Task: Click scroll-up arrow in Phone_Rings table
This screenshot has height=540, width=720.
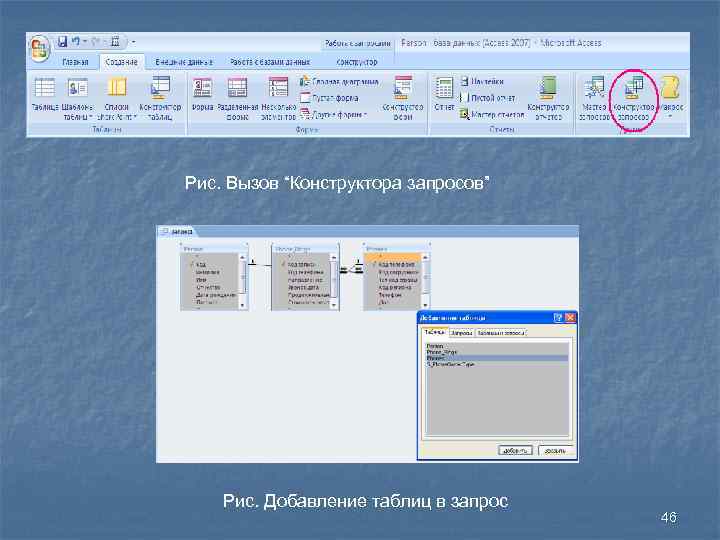Action: pos(334,259)
